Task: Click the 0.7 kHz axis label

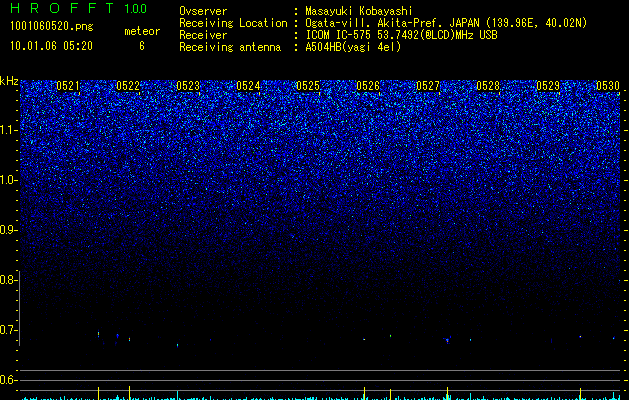Action: (x=8, y=330)
